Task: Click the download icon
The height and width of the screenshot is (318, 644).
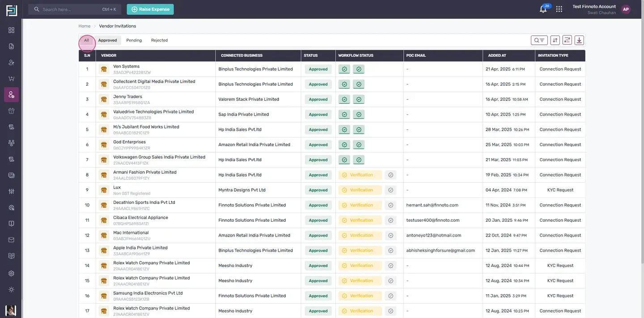Action: tap(579, 40)
